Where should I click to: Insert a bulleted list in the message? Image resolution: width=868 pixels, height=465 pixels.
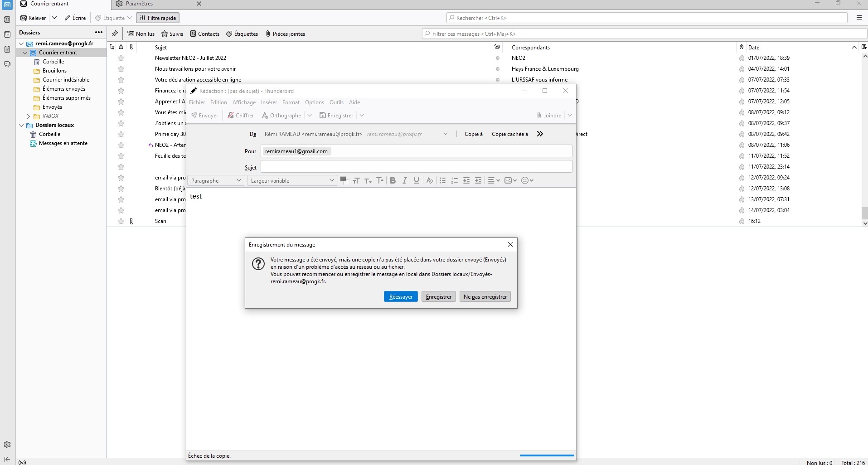tap(442, 180)
